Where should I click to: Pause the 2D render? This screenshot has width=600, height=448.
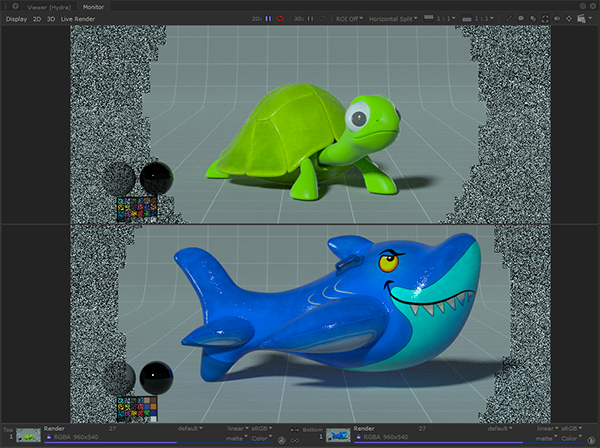coord(268,18)
